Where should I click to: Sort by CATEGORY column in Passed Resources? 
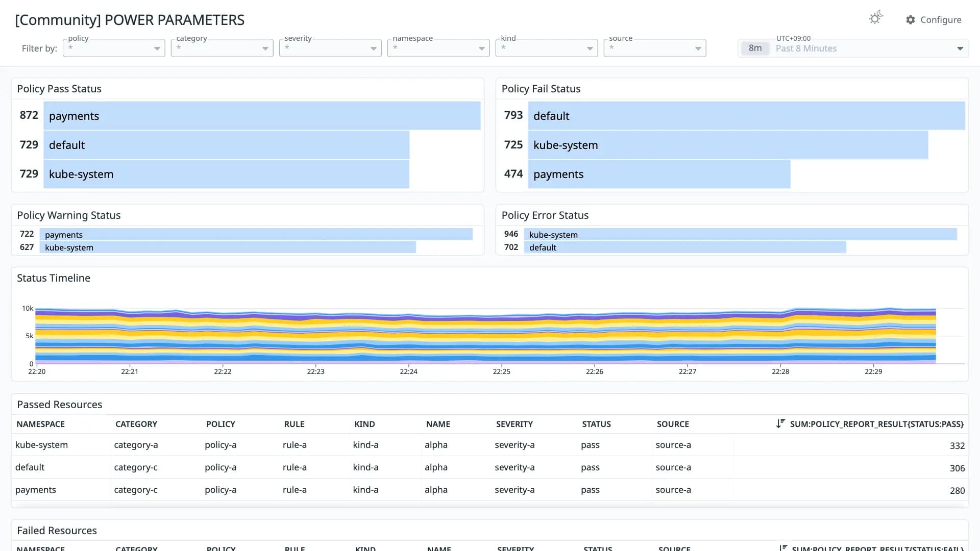[136, 424]
